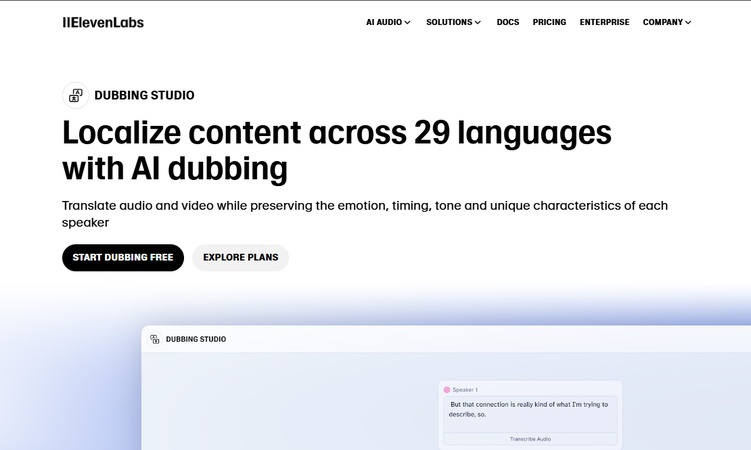Click the Solutions nav label

pyautogui.click(x=449, y=22)
